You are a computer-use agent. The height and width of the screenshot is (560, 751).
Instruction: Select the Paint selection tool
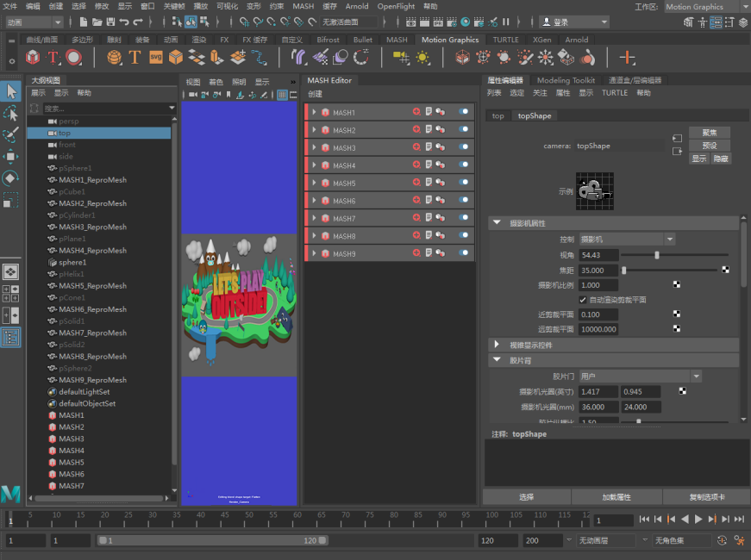[10, 134]
